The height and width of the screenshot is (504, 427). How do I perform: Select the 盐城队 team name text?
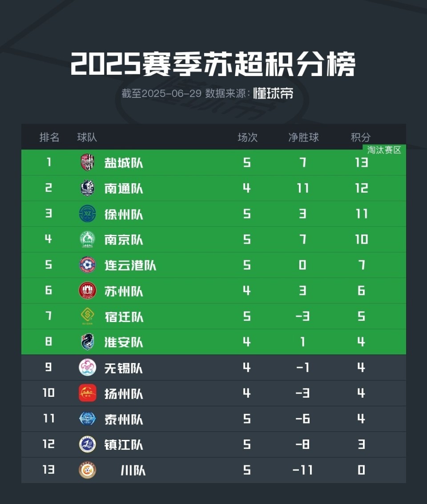[124, 163]
